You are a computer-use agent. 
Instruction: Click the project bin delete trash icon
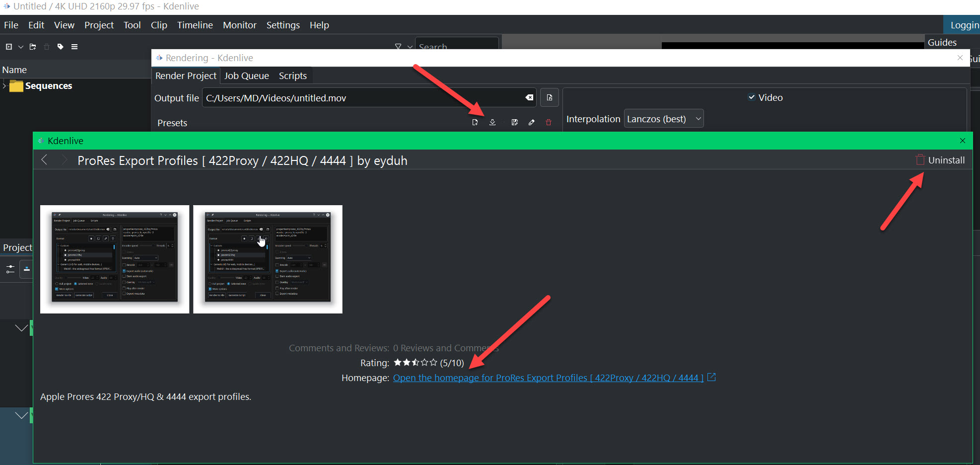point(47,47)
